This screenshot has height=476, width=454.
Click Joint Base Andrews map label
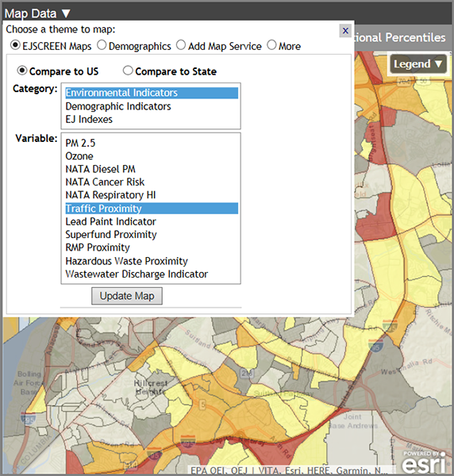tap(352, 421)
